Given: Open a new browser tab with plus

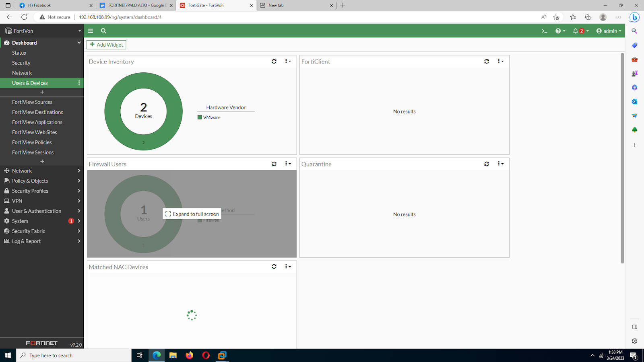Looking at the screenshot, I should pyautogui.click(x=343, y=5).
